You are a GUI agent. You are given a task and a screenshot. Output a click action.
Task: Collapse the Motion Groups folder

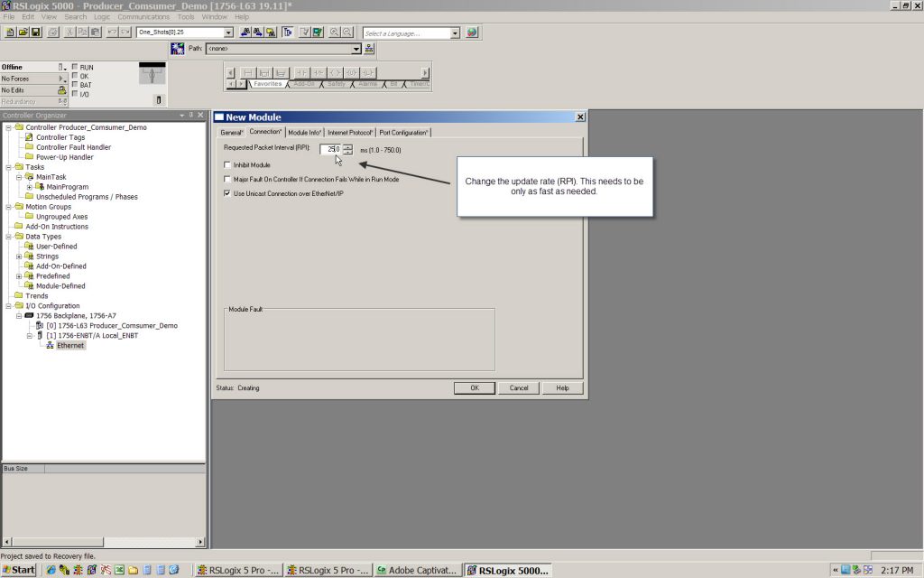(x=9, y=207)
